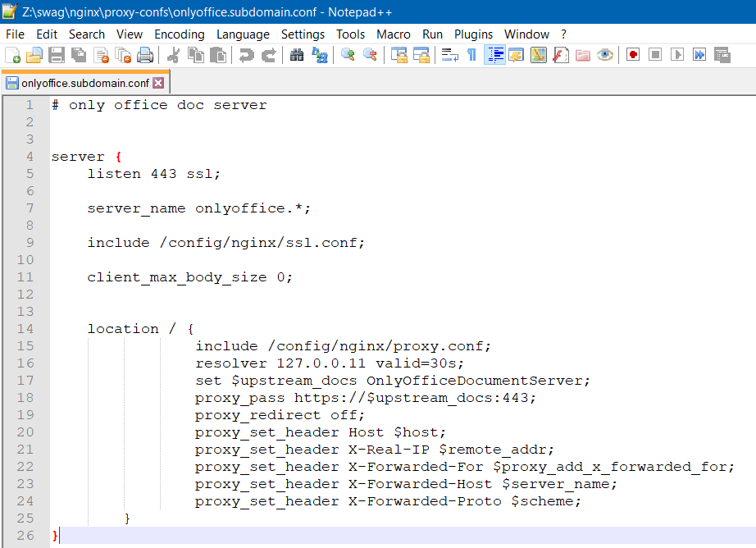Open the Document Map panel icon

coord(538,55)
